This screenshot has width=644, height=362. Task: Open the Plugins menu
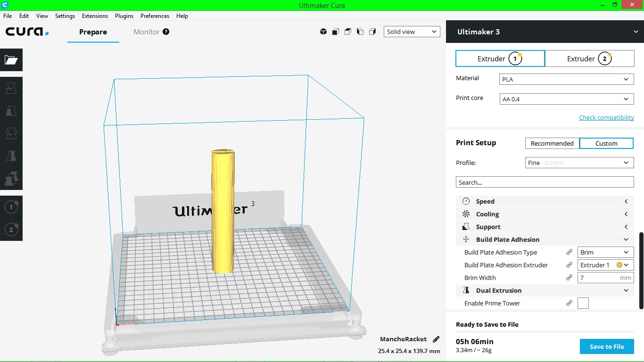point(124,16)
